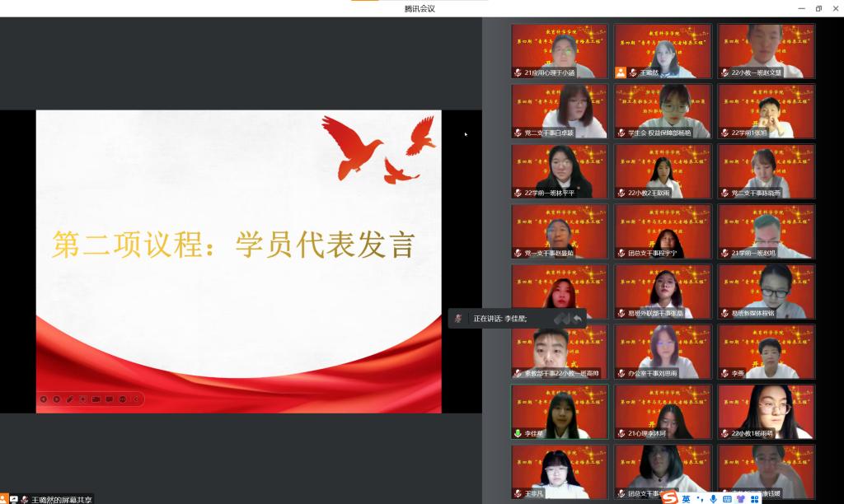Screen dimensions: 844x504
Task: Toggle the Sogou soft keyboard icon
Action: click(x=727, y=498)
